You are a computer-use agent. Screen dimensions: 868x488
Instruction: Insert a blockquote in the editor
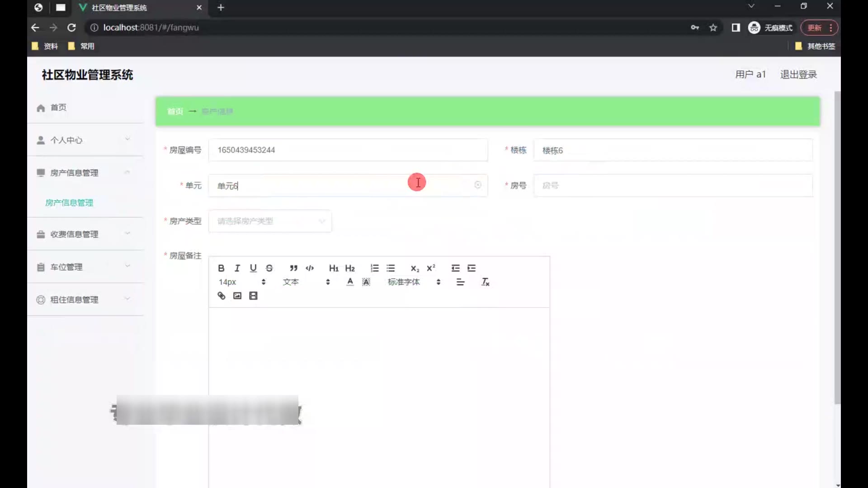pyautogui.click(x=293, y=268)
